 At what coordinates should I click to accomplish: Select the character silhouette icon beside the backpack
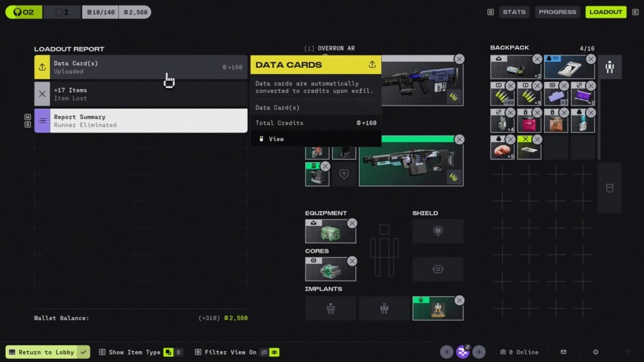(610, 67)
